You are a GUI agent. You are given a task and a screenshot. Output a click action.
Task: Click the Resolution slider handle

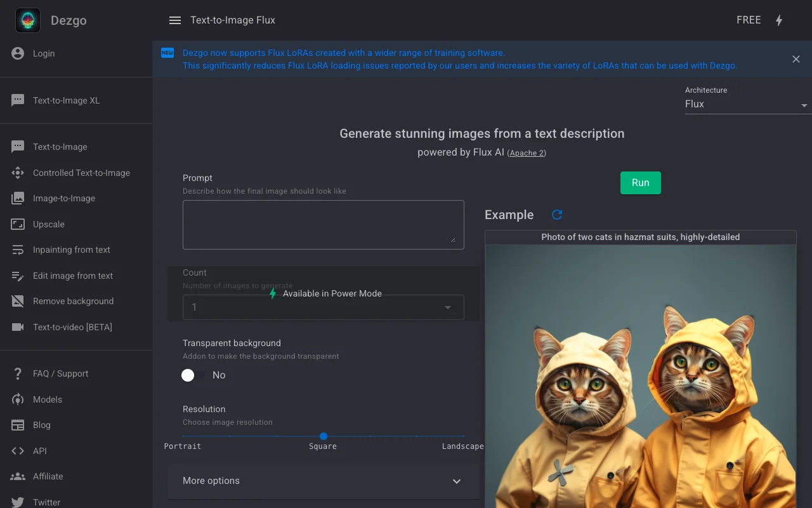point(324,436)
